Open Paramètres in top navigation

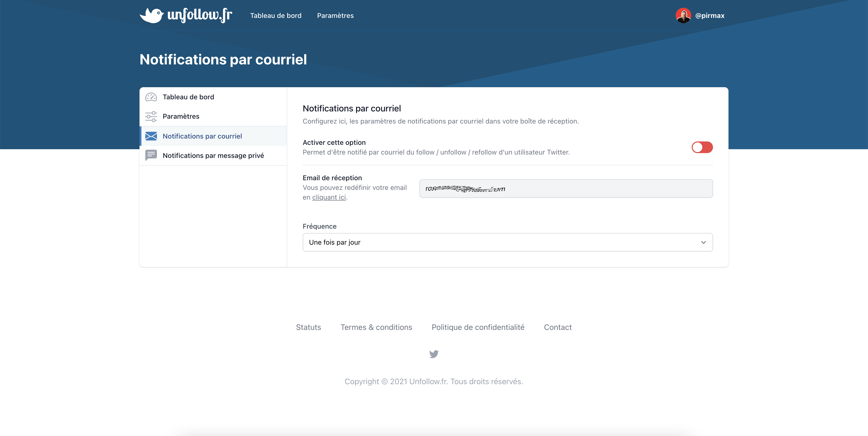(335, 16)
